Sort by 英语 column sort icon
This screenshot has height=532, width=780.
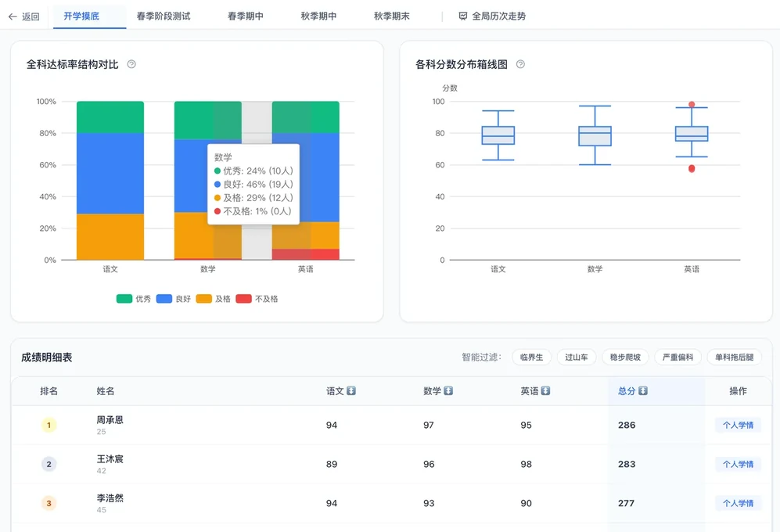tap(546, 390)
